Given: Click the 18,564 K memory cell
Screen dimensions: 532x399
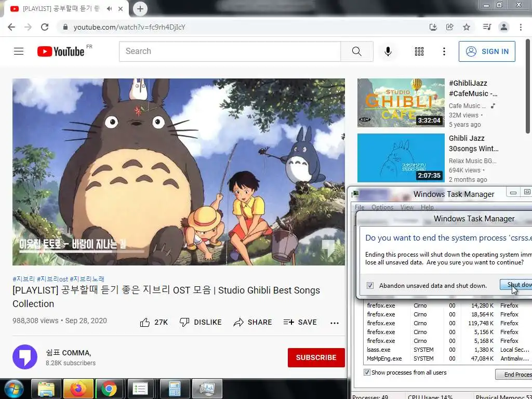Looking at the screenshot, I should 483,314.
